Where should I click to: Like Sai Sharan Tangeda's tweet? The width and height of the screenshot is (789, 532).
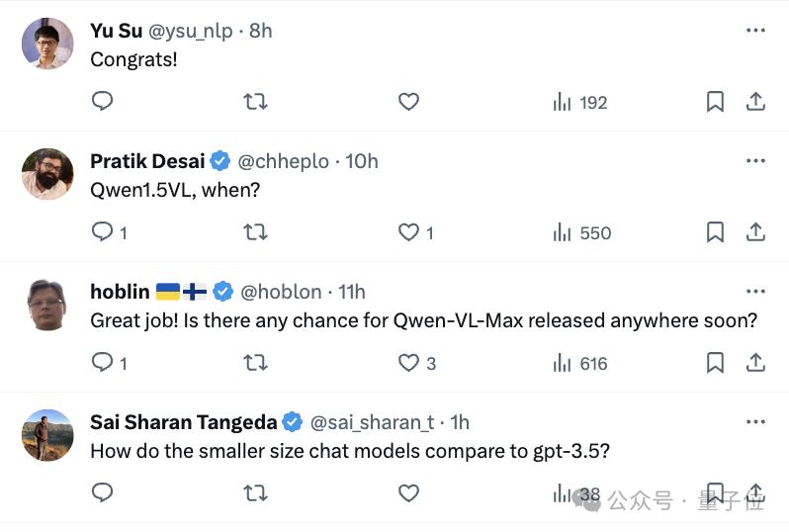coord(409,492)
